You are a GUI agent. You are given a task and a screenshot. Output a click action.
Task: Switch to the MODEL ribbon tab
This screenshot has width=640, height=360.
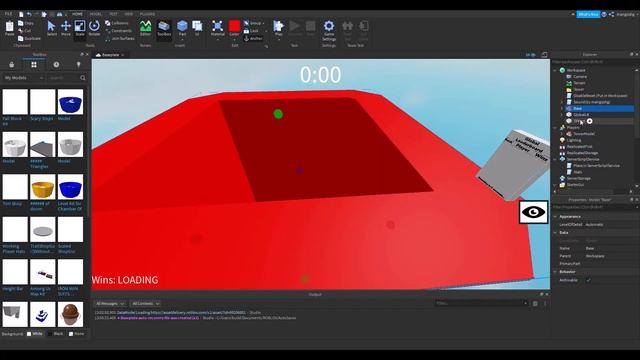[96, 14]
